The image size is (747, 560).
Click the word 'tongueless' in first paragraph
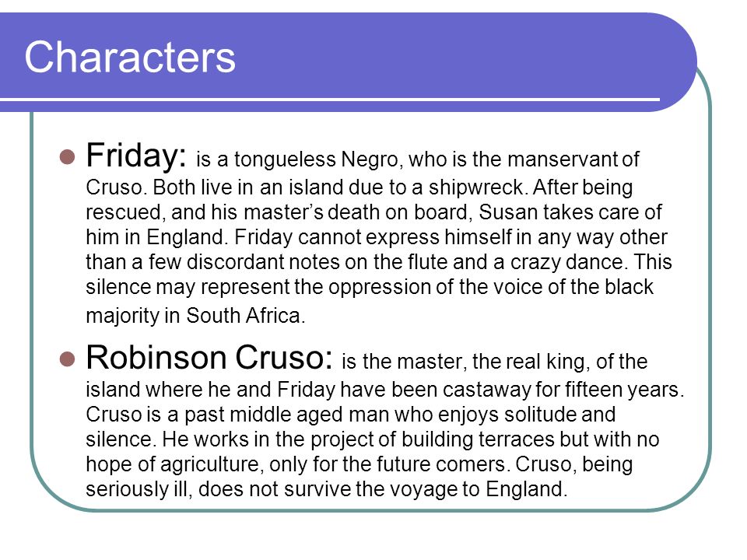(285, 160)
